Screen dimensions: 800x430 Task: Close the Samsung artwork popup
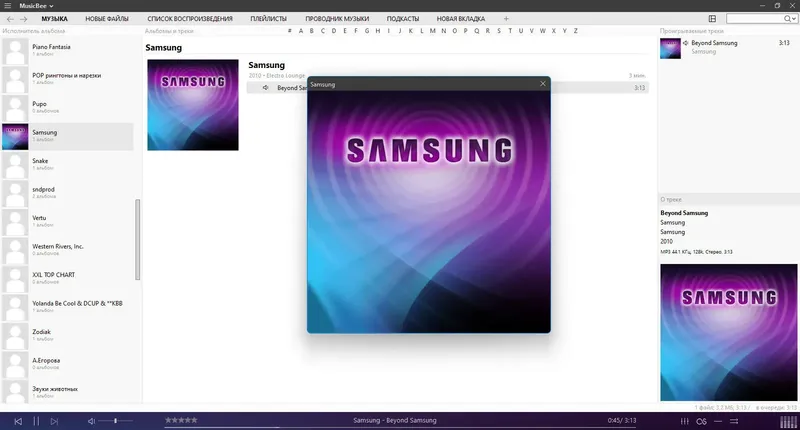click(543, 84)
